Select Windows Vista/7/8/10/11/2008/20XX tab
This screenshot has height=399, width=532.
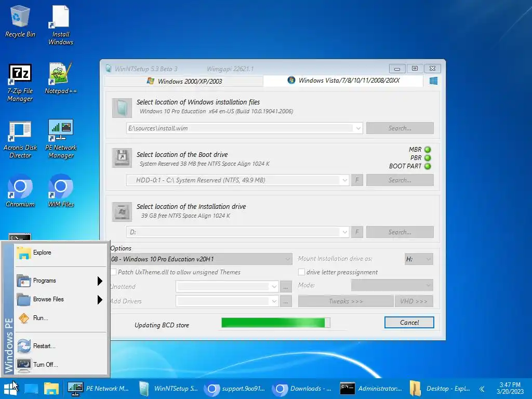(x=343, y=81)
